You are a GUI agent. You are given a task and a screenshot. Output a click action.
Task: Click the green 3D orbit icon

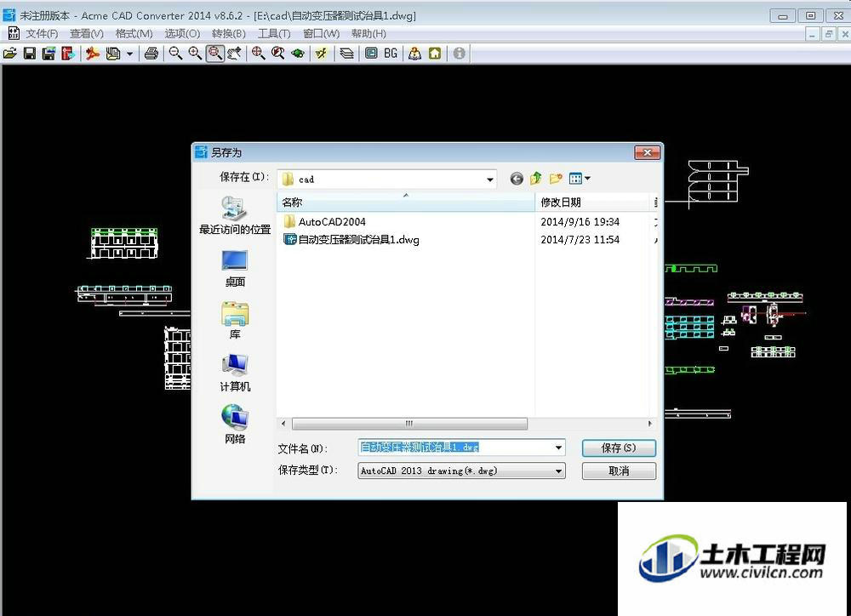tap(297, 54)
